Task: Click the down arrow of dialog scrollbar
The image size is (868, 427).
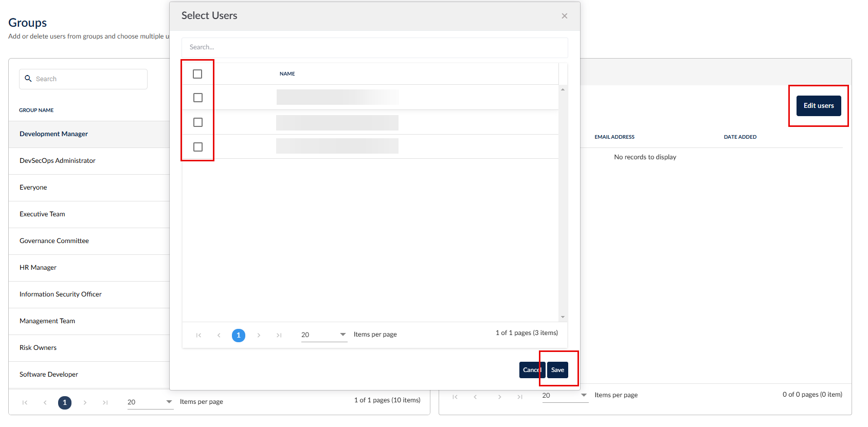Action: pyautogui.click(x=563, y=317)
